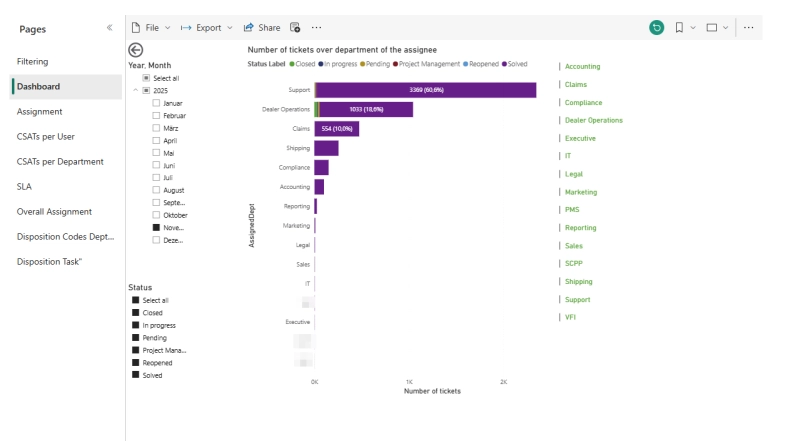Collapse the Pages pane with double chevron
Viewport: 800px width, 441px height.
(109, 28)
